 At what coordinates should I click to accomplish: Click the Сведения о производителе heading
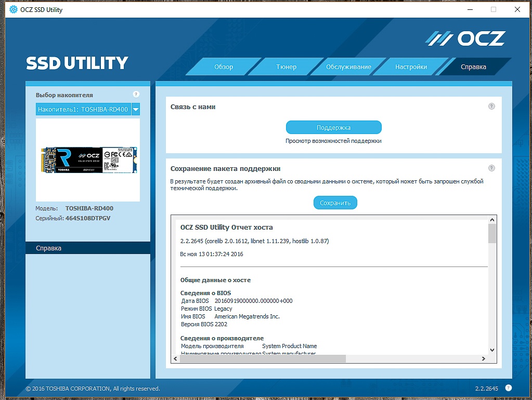(222, 338)
